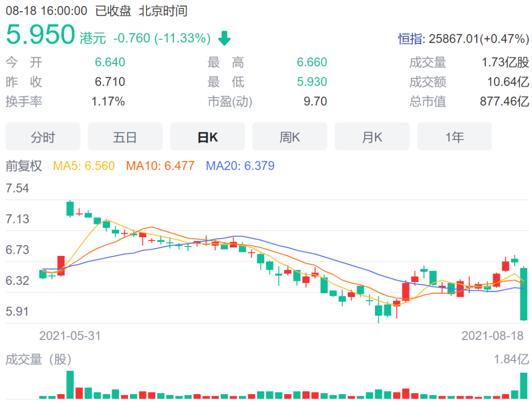This screenshot has width=532, height=403.
Task: Click the 2021-08-18 date label
Action: point(493,336)
